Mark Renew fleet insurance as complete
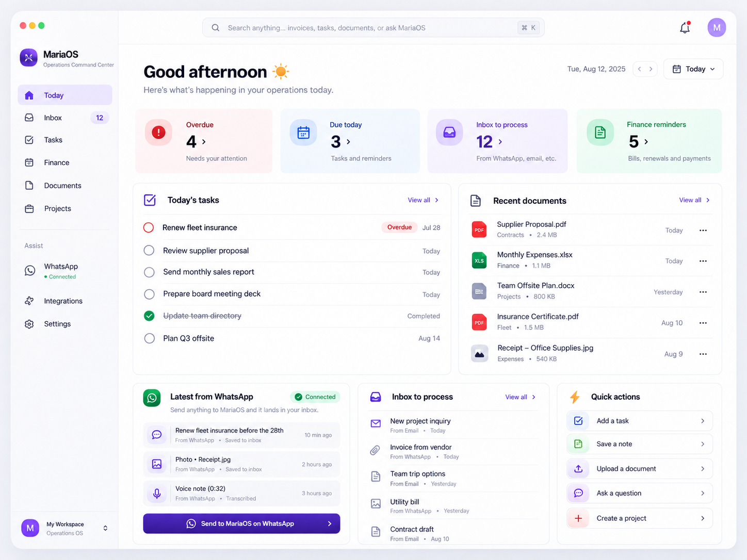The width and height of the screenshot is (747, 560). pyautogui.click(x=149, y=227)
